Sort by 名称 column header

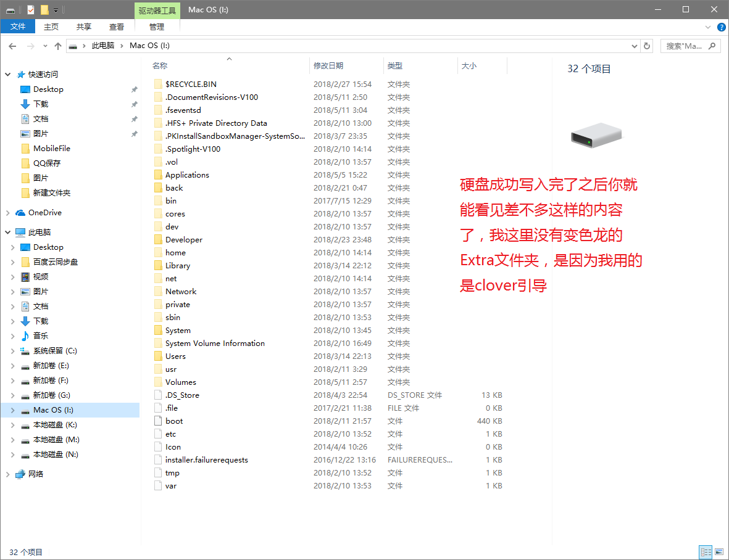tap(160, 66)
